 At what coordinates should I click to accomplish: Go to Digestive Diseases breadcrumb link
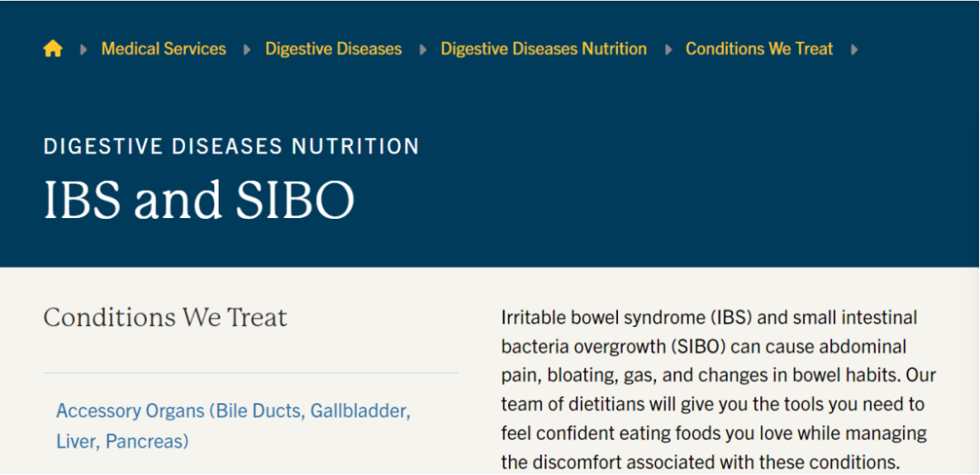point(333,49)
